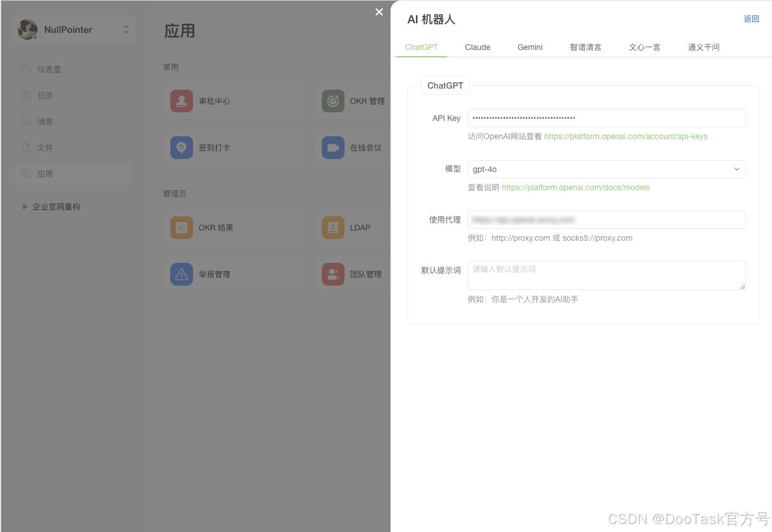Focus the API Key password field
The width and height of the screenshot is (772, 532).
pos(606,118)
